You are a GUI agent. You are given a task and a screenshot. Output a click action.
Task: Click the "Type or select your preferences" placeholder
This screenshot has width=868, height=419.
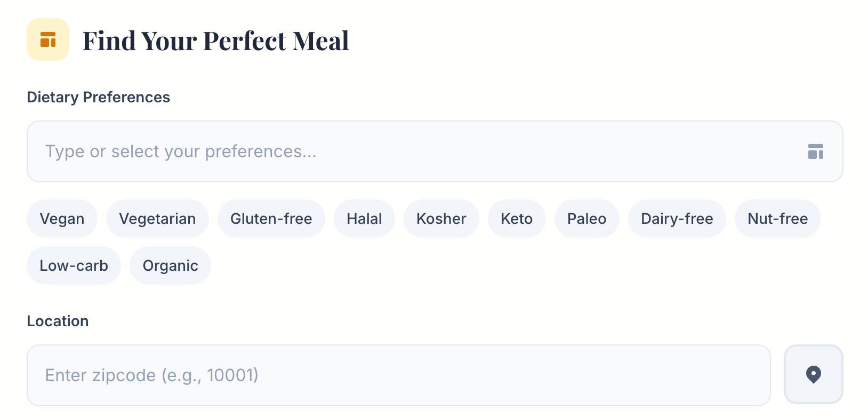point(181,151)
